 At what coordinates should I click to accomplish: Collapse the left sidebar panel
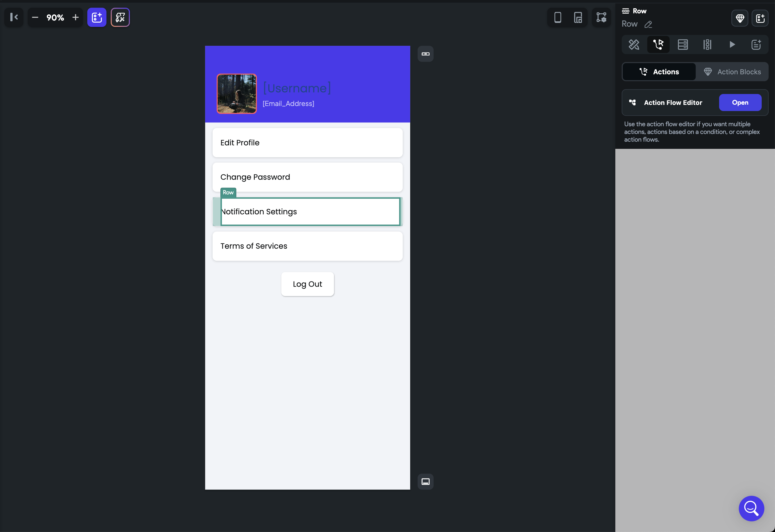14,17
